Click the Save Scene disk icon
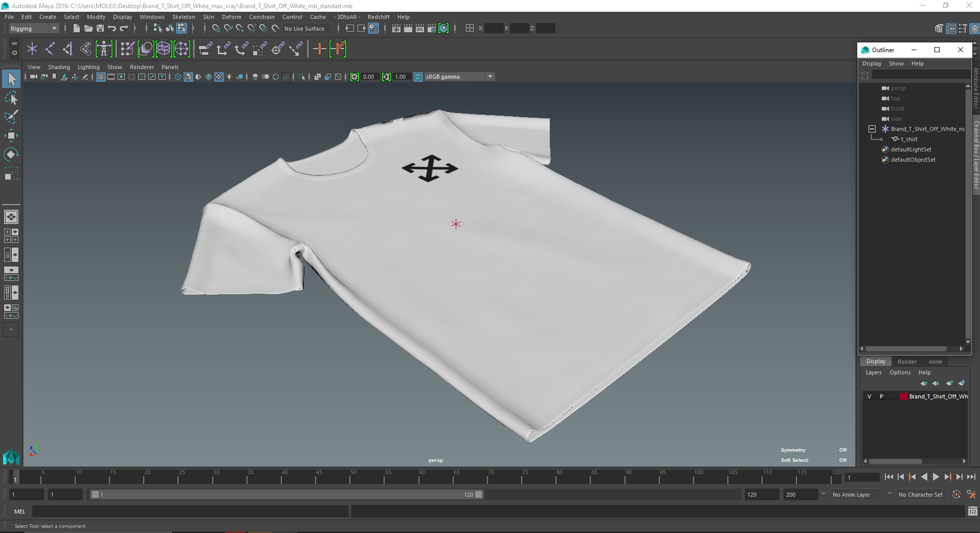The width and height of the screenshot is (980, 533). [x=100, y=29]
